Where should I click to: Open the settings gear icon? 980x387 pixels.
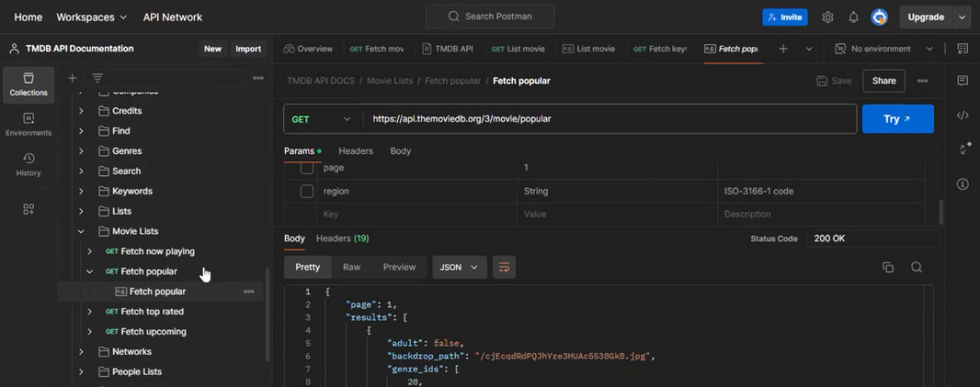tap(828, 17)
